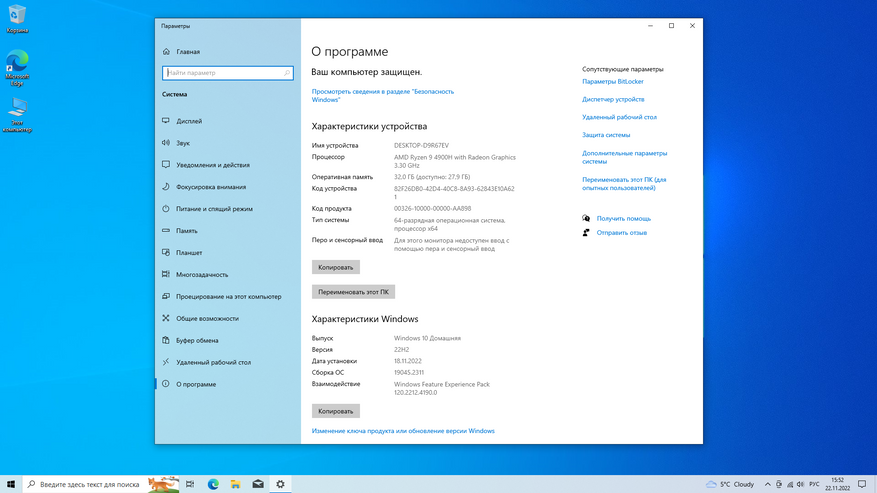877x493 pixels.
Task: Click the Проецирование на этот компьютер icon
Action: 166,296
